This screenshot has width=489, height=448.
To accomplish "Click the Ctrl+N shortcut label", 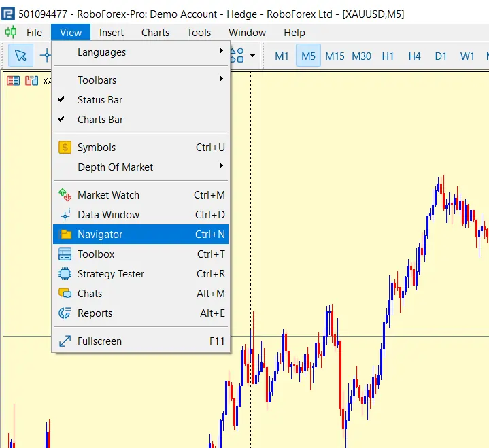I will 210,234.
